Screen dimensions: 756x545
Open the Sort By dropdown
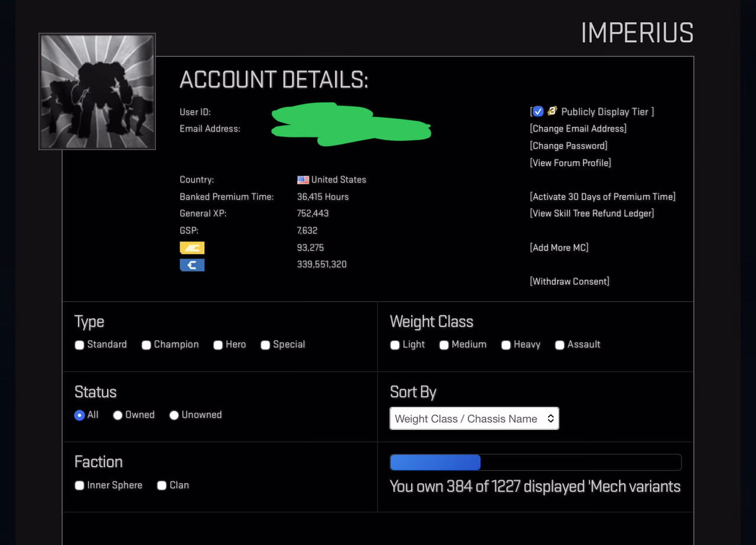click(474, 419)
